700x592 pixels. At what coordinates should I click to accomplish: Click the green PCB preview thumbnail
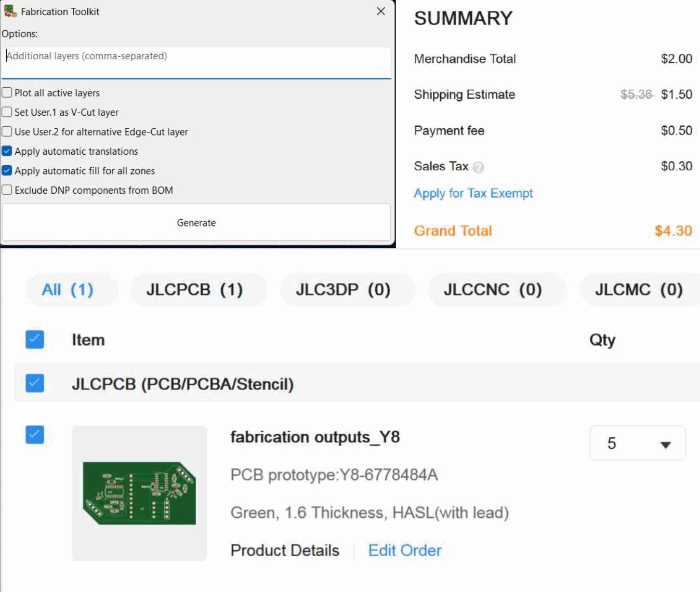pyautogui.click(x=139, y=493)
